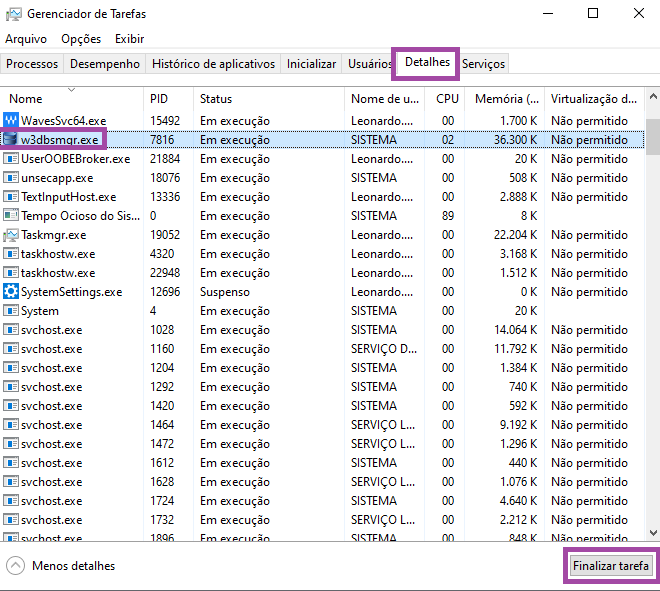660x591 pixels.
Task: Click the SystemSettings.exe gear icon
Action: [x=11, y=291]
